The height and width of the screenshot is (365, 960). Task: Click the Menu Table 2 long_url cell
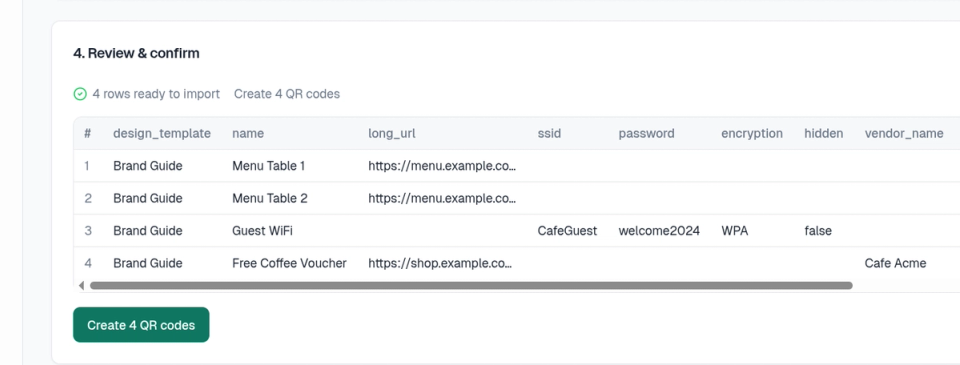(442, 198)
